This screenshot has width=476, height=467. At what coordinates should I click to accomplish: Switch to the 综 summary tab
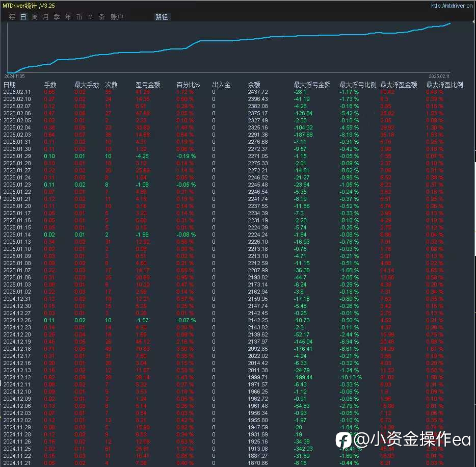click(12, 17)
